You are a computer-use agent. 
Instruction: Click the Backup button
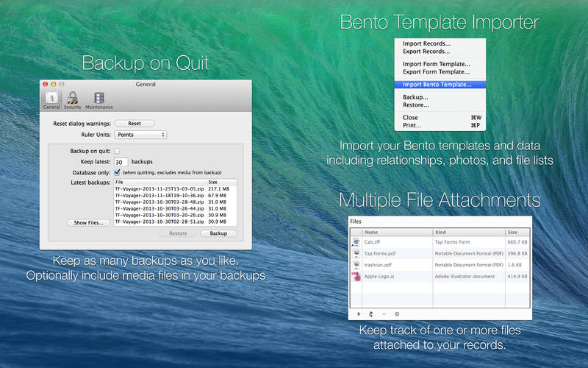pos(218,233)
